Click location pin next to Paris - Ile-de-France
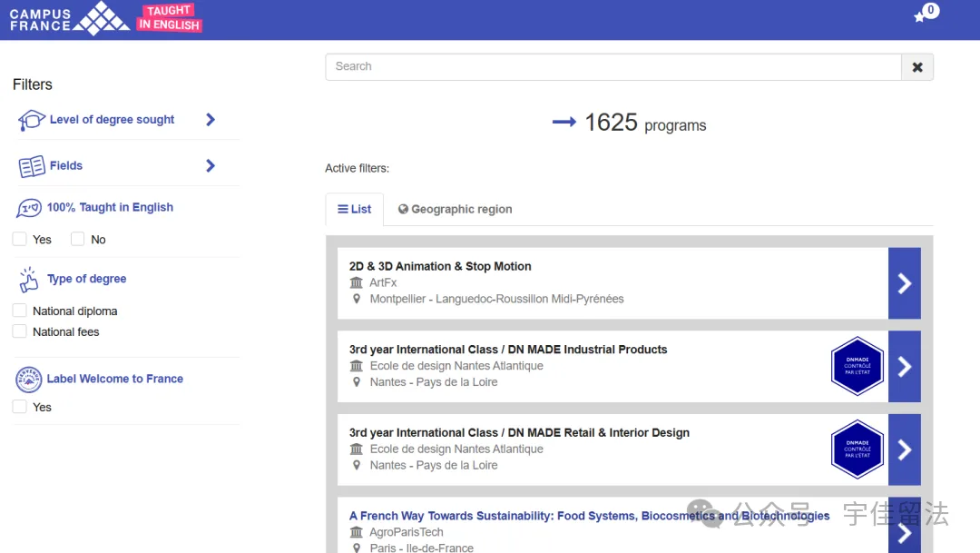This screenshot has width=980, height=553. 357,548
